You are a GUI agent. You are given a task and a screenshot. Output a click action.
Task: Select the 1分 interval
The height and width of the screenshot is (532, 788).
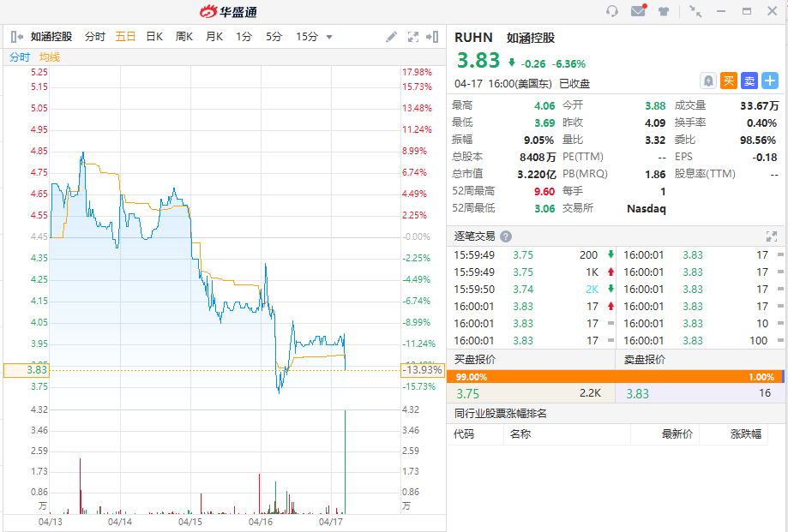(x=244, y=37)
